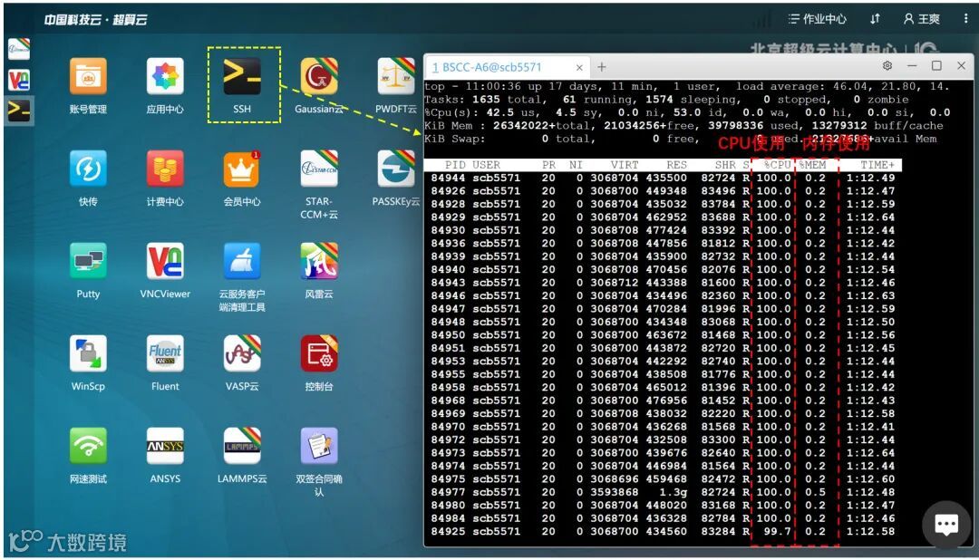Open the 风雷云 app

(x=319, y=261)
